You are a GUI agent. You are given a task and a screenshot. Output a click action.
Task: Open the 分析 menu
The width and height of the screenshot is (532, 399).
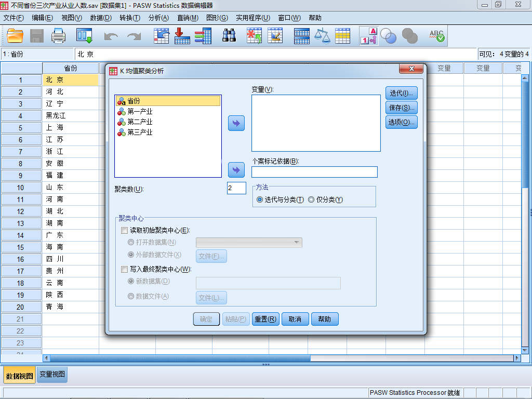coord(159,18)
